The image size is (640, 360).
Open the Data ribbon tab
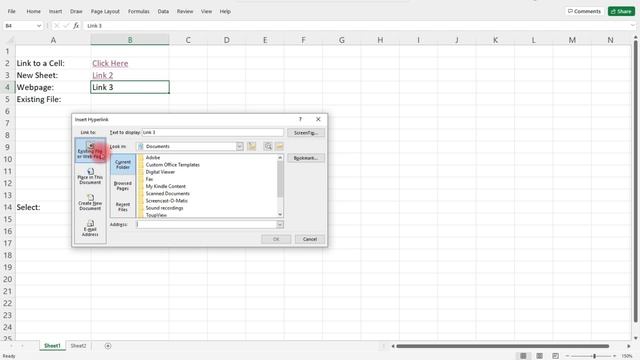coord(163,11)
